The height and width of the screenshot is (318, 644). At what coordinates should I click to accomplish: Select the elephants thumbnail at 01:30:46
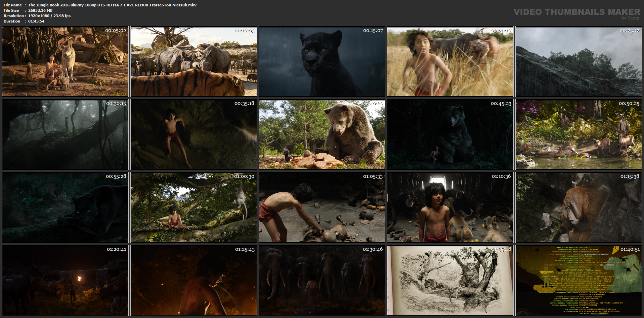click(322, 280)
